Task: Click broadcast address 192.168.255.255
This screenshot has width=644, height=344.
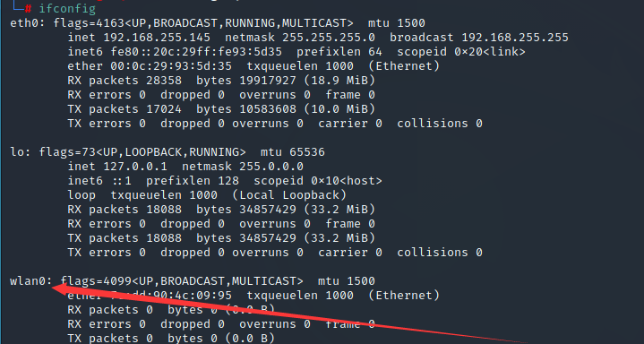Action: pyautogui.click(x=515, y=38)
